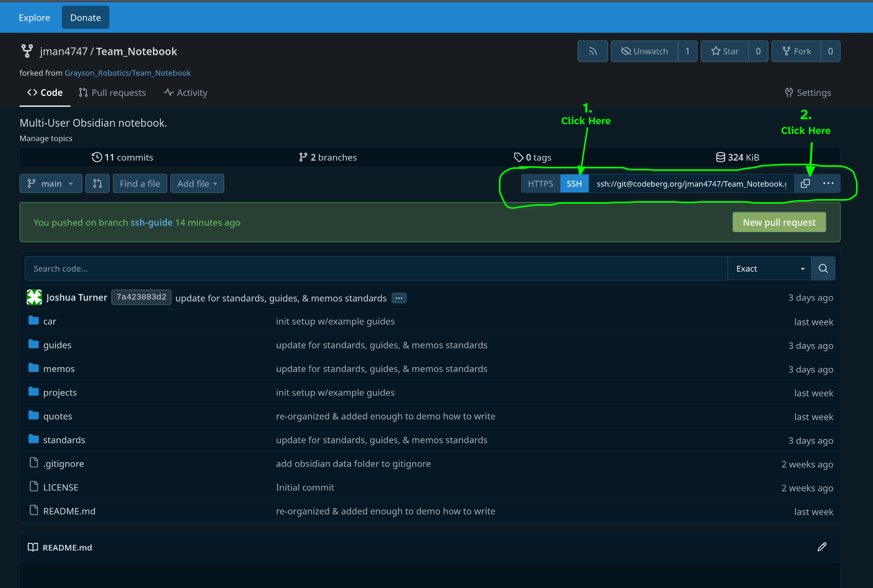The height and width of the screenshot is (588, 873).
Task: Open the standards folder name
Action: (x=64, y=440)
